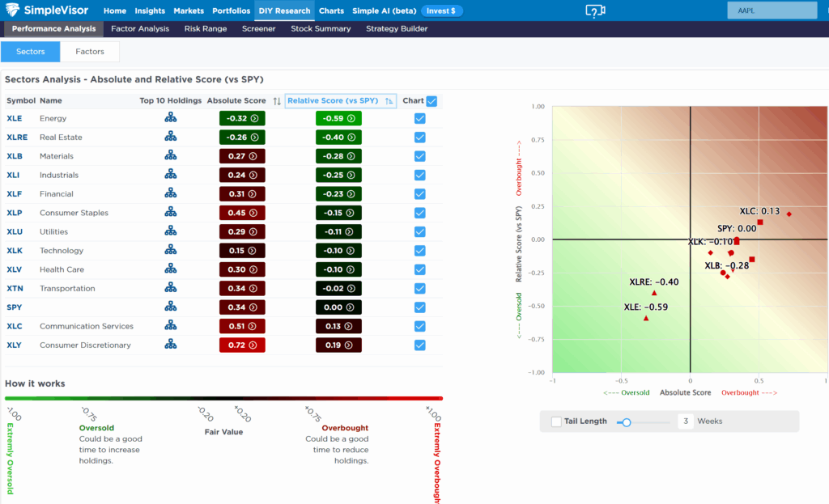Open Simple AI (beta) menu
The width and height of the screenshot is (829, 504).
coord(385,11)
